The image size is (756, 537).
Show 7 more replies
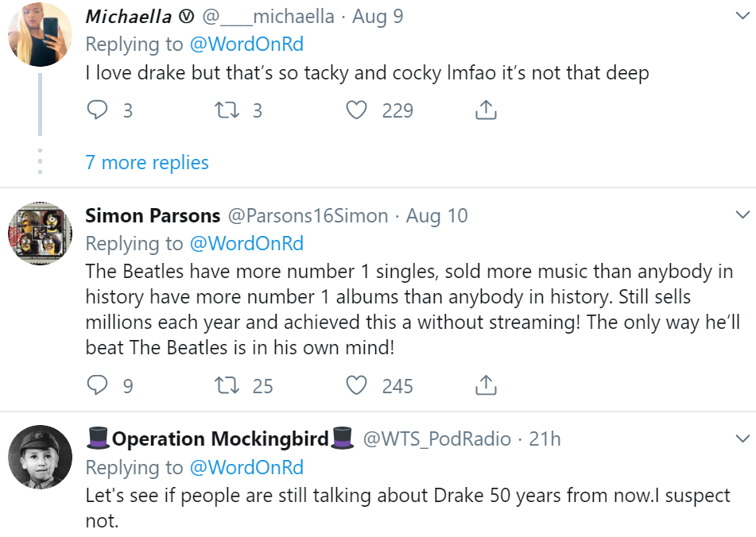[147, 162]
